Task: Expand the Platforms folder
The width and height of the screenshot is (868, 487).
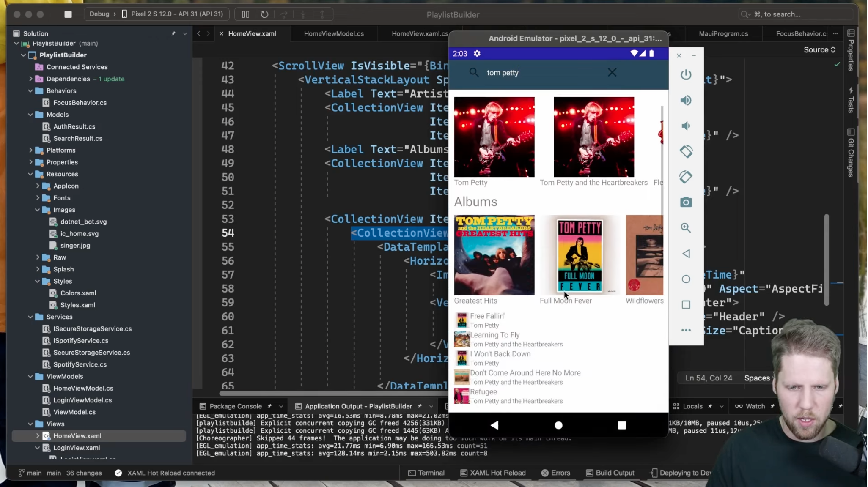Action: pyautogui.click(x=30, y=150)
